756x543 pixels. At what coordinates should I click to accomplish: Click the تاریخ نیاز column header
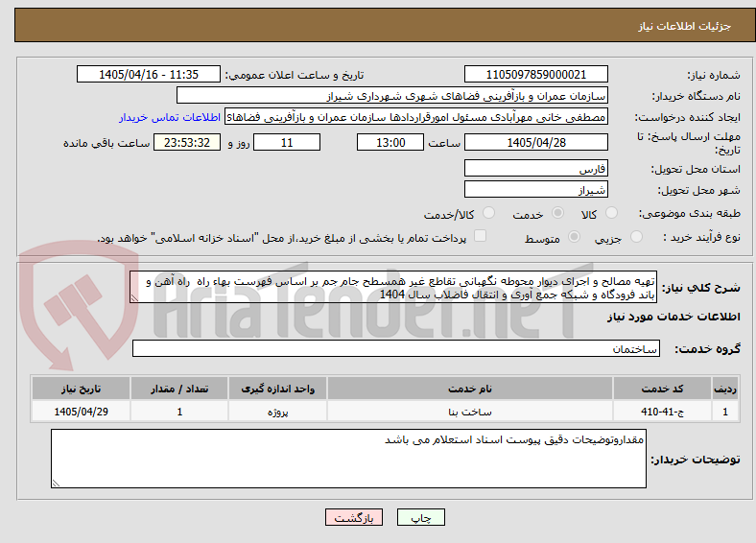pyautogui.click(x=81, y=389)
